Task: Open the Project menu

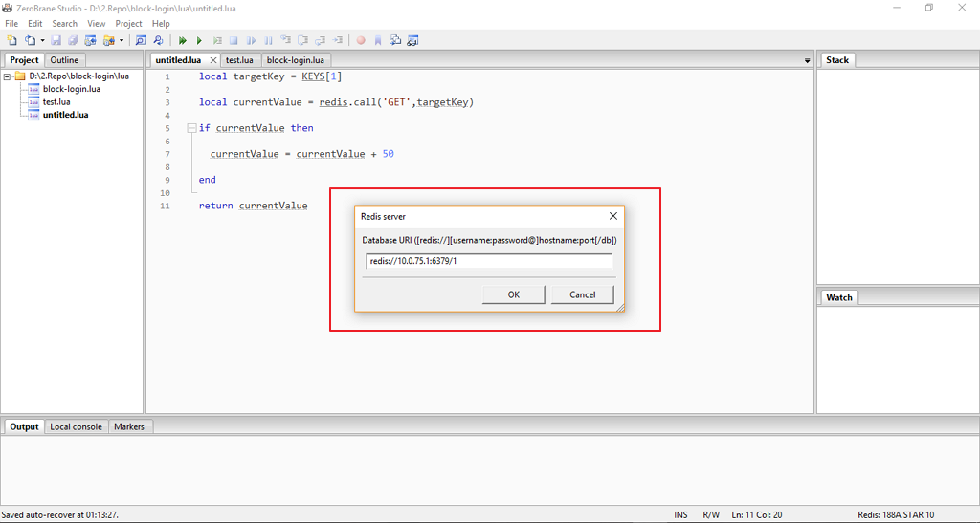Action: tap(128, 23)
